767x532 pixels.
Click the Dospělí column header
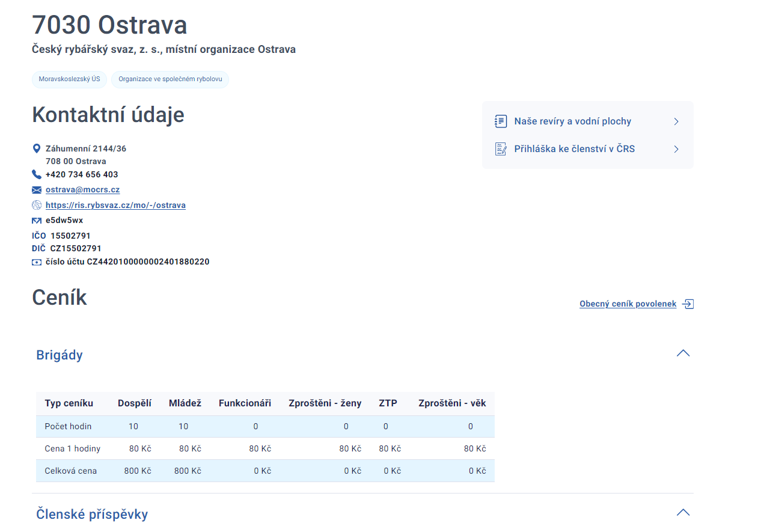pos(135,403)
